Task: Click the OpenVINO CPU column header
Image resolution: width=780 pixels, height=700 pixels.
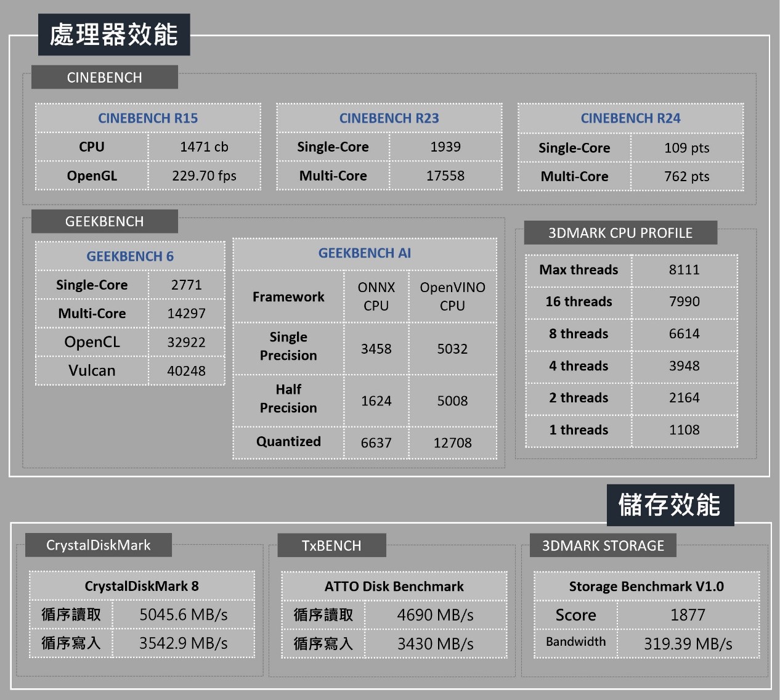Action: tap(453, 296)
